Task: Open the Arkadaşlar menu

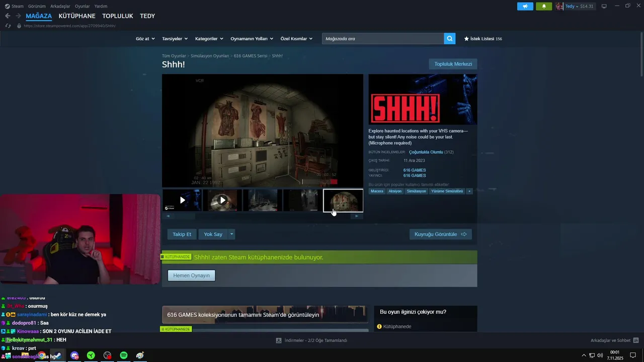Action: click(60, 6)
